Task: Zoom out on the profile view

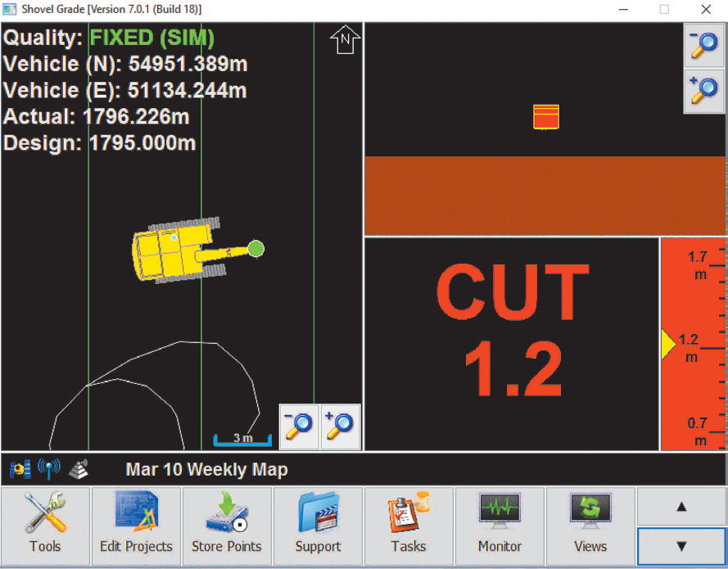Action: (x=702, y=45)
